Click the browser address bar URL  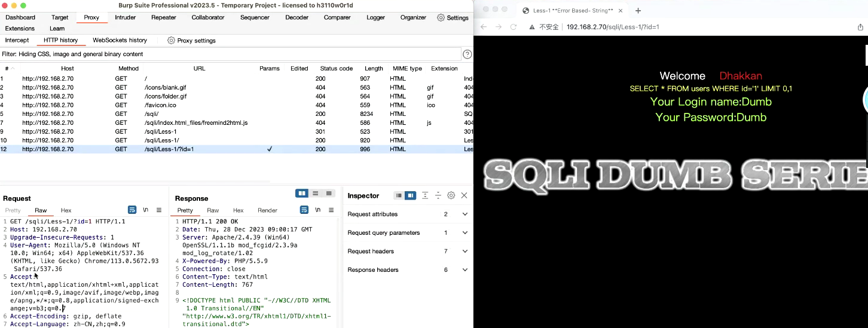pos(613,27)
